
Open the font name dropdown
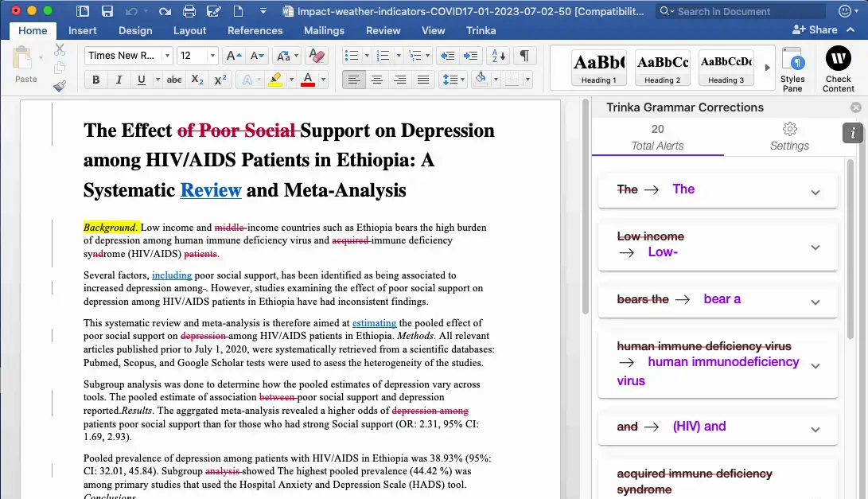167,56
